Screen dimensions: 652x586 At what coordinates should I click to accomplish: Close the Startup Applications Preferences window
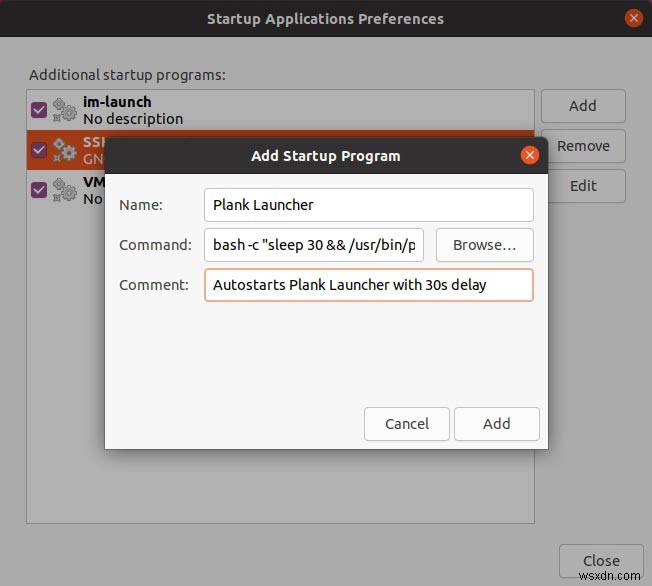point(633,18)
